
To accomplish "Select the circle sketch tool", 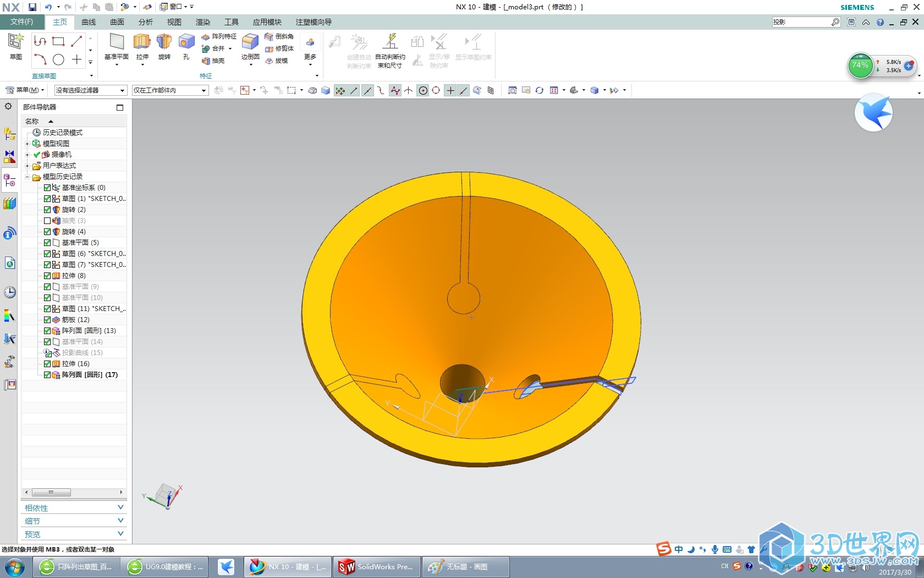I will 58,59.
